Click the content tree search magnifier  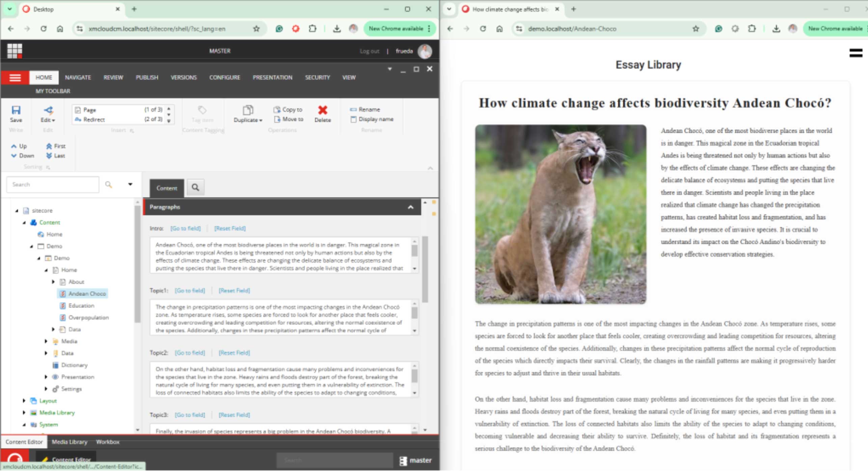(109, 185)
